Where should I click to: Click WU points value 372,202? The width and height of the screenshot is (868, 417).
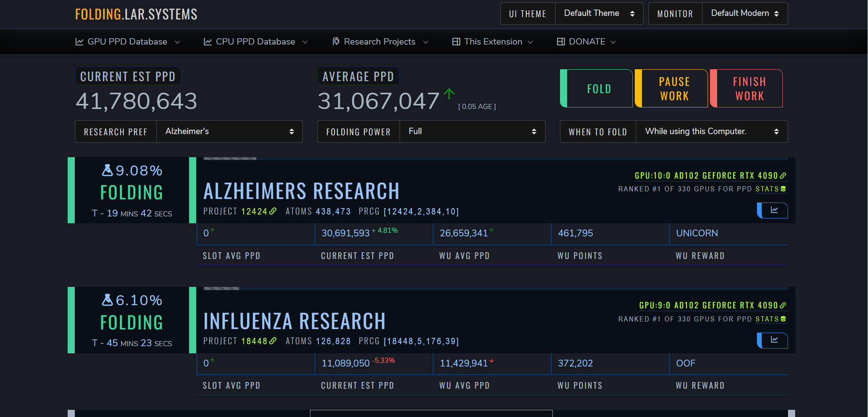coord(575,363)
